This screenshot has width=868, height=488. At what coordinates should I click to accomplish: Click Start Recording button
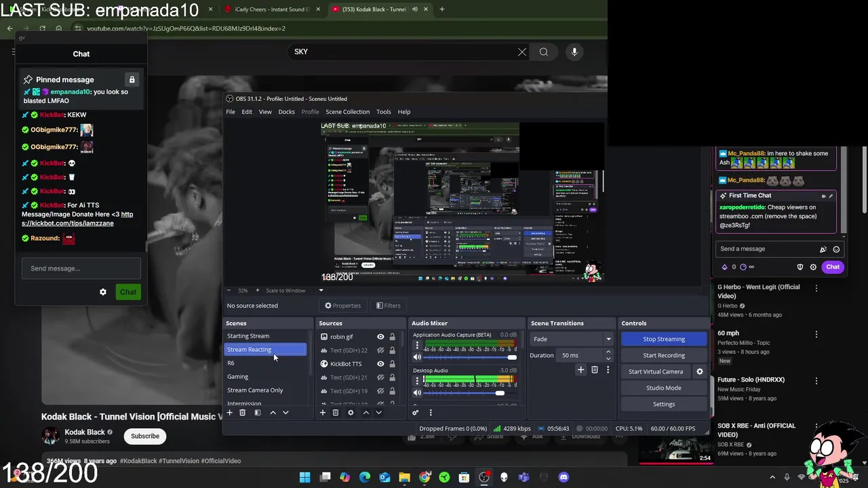coord(664,355)
